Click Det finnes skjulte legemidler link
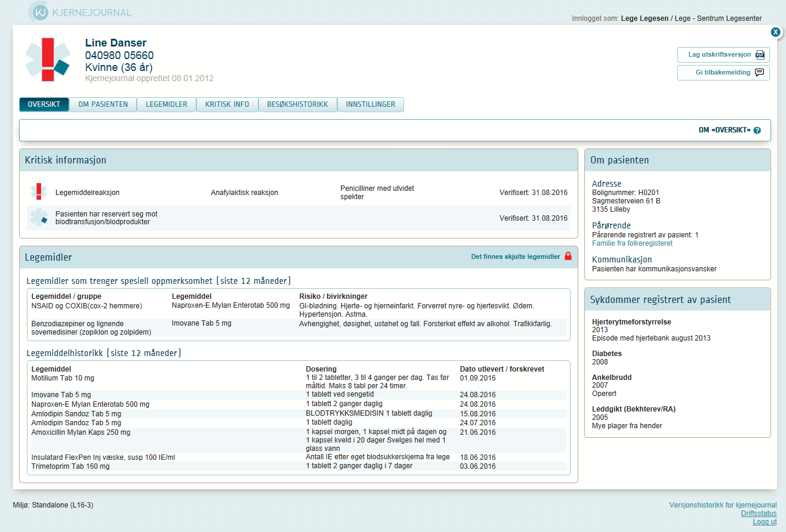Image resolution: width=786 pixels, height=532 pixels. click(x=516, y=256)
